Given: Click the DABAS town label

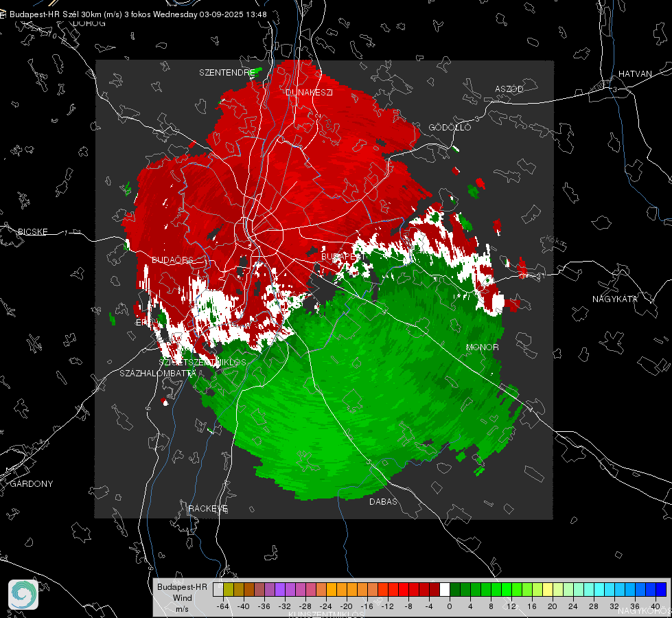Looking at the screenshot, I should tap(383, 501).
